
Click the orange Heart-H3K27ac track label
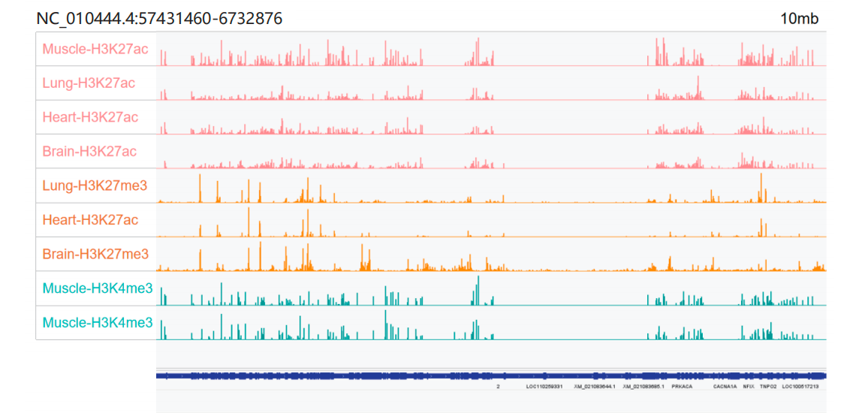(x=90, y=220)
